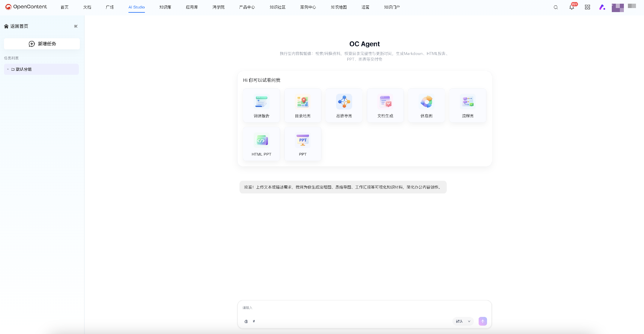Open the 文档 documents tab
This screenshot has width=644, height=334.
tap(87, 7)
